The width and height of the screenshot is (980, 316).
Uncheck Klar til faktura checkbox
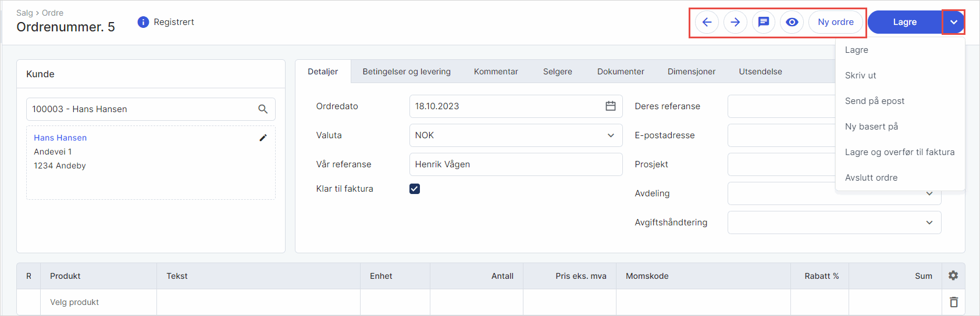(x=415, y=189)
